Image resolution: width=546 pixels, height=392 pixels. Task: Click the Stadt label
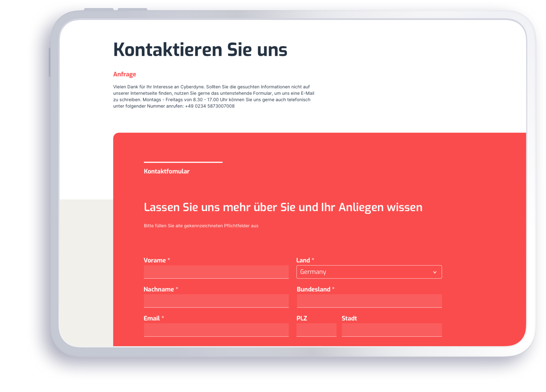pos(349,318)
